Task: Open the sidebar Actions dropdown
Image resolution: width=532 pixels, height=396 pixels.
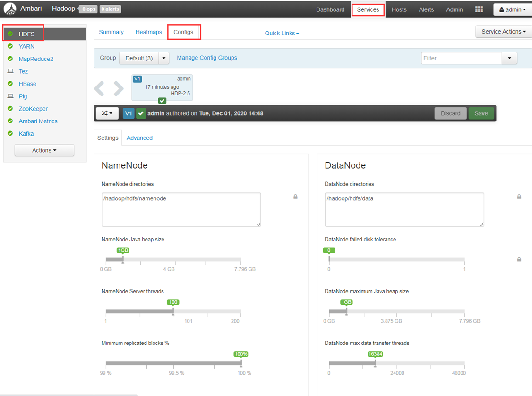Action: (x=44, y=150)
